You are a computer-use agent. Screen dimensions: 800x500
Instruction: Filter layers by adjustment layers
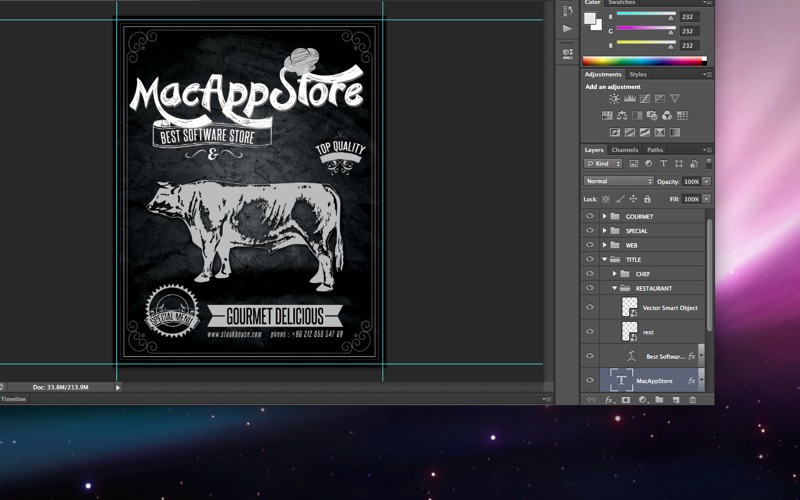click(x=648, y=164)
